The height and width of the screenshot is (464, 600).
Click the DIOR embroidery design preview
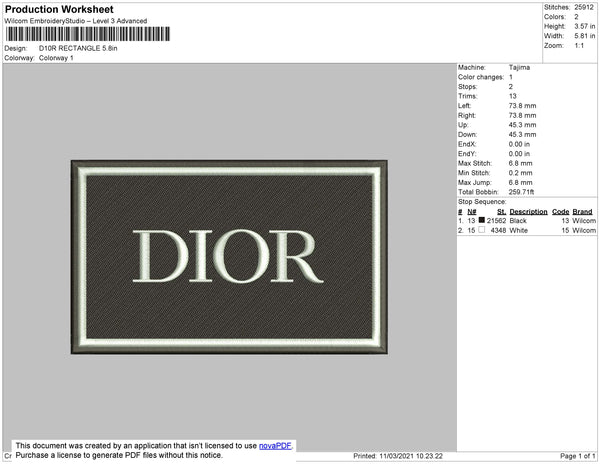point(229,257)
